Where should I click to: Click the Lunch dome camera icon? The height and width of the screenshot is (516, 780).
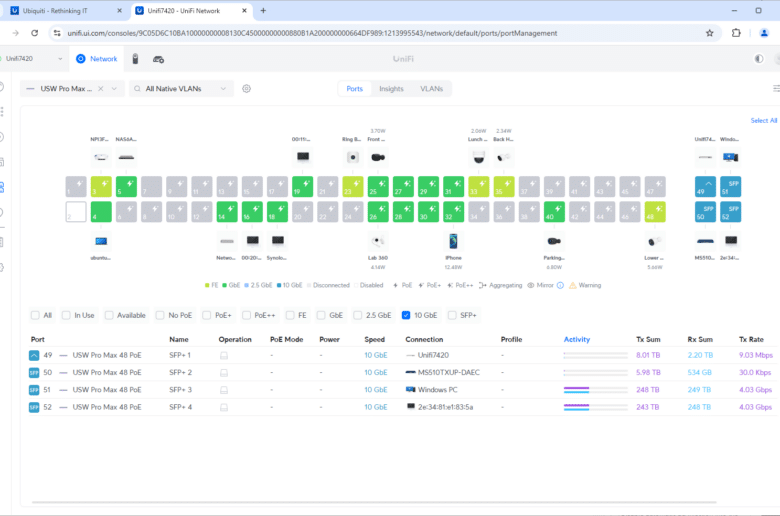479,157
